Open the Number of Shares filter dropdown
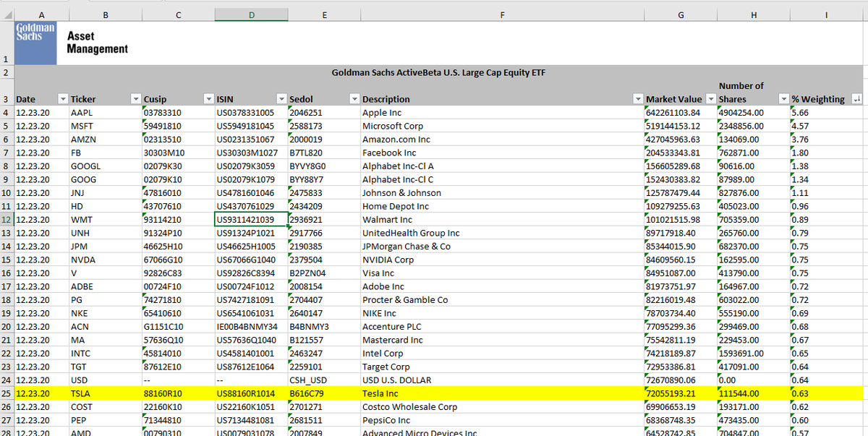Image resolution: width=868 pixels, height=436 pixels. point(783,99)
